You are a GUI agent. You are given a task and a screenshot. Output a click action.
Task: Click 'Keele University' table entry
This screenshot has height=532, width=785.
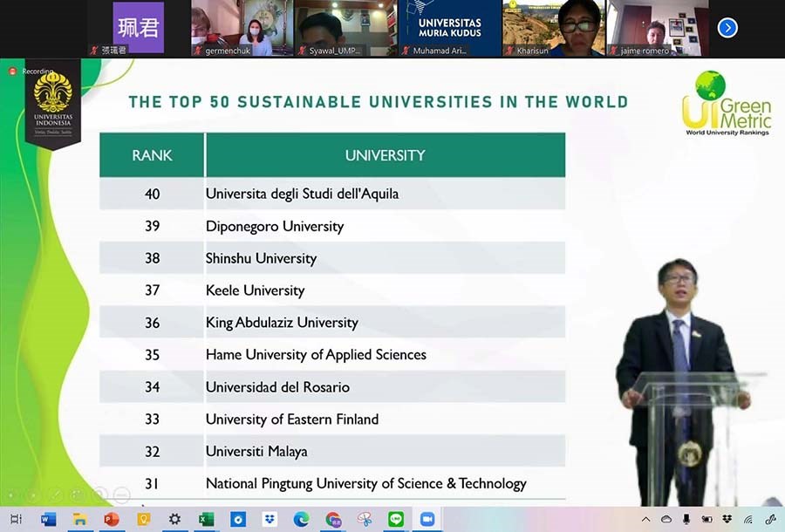255,290
